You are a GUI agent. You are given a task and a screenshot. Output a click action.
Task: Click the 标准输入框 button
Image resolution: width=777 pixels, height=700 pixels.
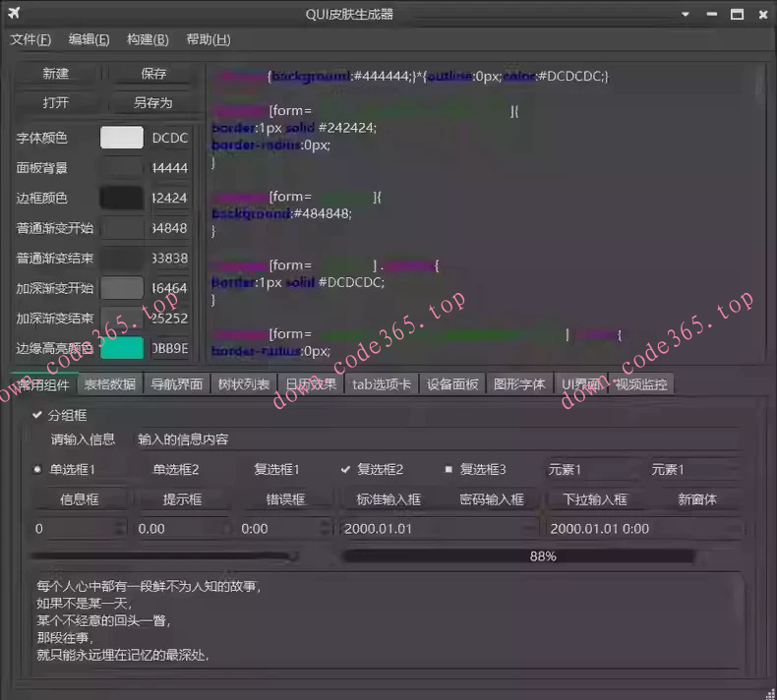[x=388, y=499]
